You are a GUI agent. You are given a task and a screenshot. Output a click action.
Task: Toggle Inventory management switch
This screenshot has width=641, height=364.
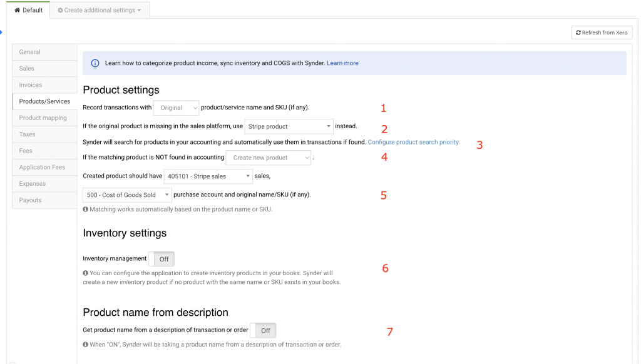click(x=162, y=259)
